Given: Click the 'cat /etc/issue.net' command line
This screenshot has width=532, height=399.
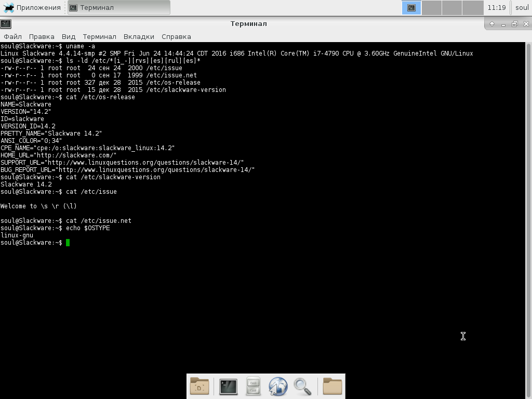Looking at the screenshot, I should pos(66,221).
